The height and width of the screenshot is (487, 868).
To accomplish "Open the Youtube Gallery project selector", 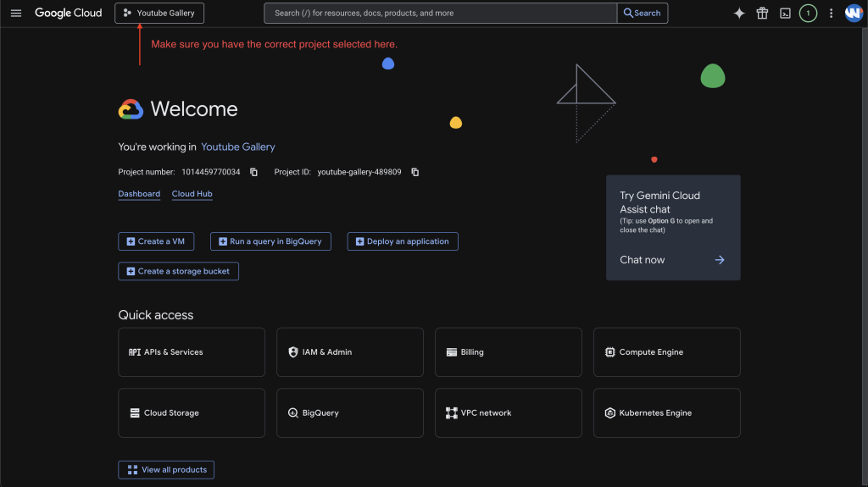I will 159,14.
